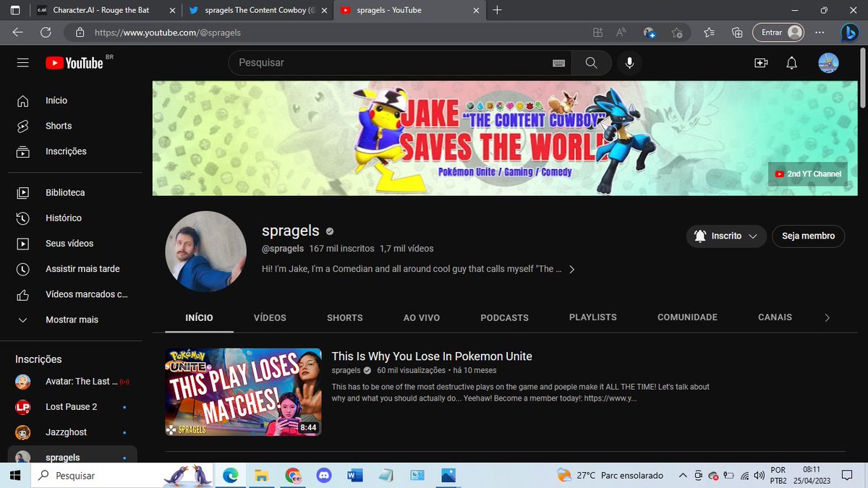This screenshot has height=488, width=868.
Task: Switch to the COMUNIDADE tab
Action: click(x=687, y=317)
